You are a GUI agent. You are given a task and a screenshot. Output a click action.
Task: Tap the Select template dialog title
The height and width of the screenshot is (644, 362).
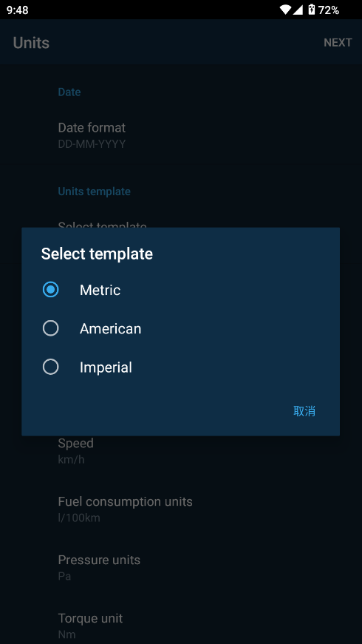pyautogui.click(x=97, y=254)
